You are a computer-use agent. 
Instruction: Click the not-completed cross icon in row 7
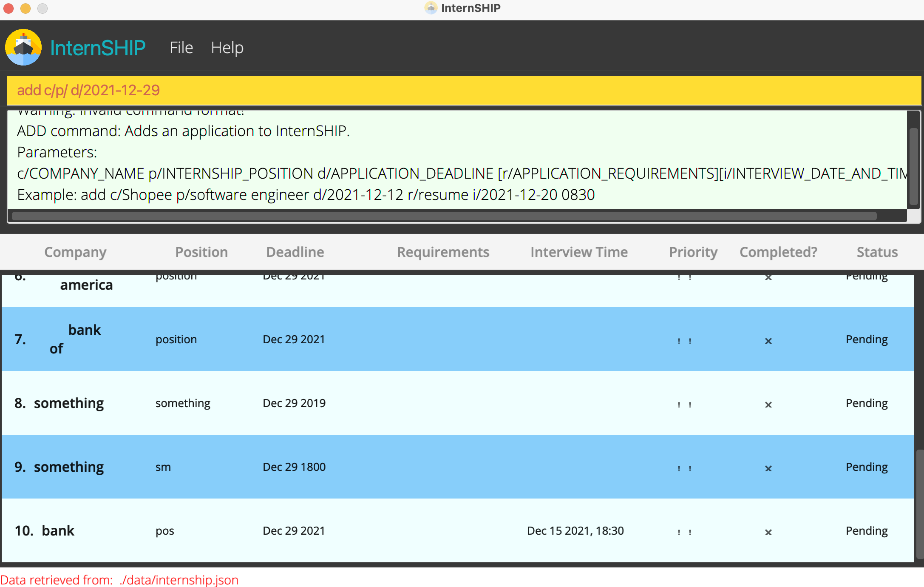[x=768, y=340]
